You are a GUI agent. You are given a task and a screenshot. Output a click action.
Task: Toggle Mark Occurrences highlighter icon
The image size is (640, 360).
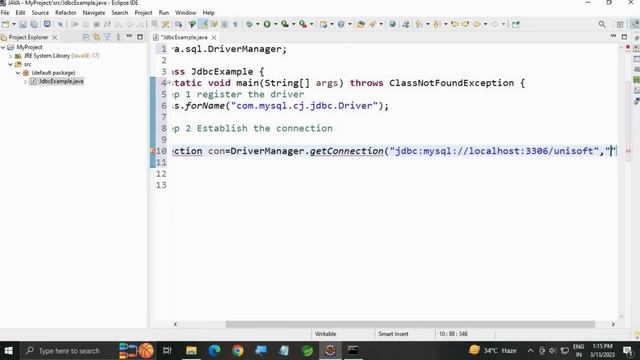coord(203,24)
